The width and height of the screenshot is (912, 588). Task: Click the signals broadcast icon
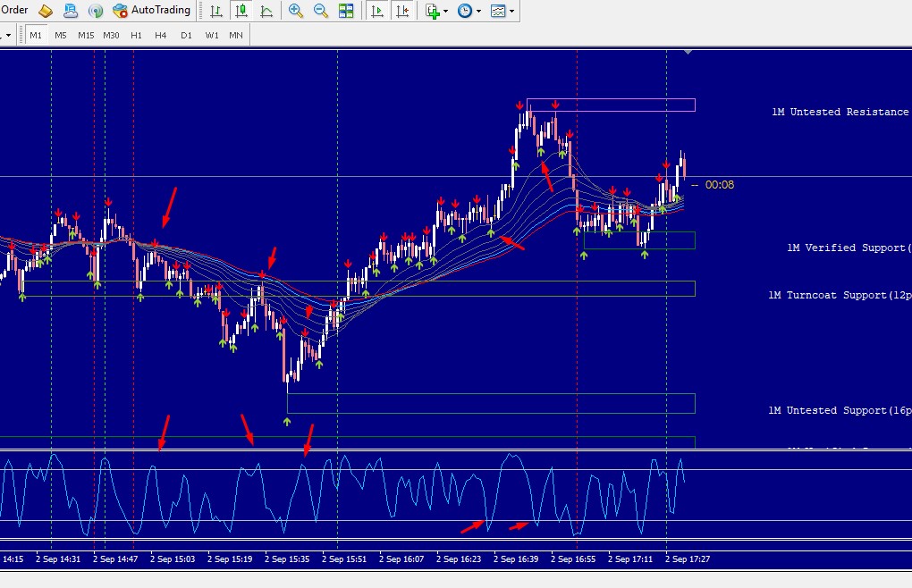coord(96,11)
